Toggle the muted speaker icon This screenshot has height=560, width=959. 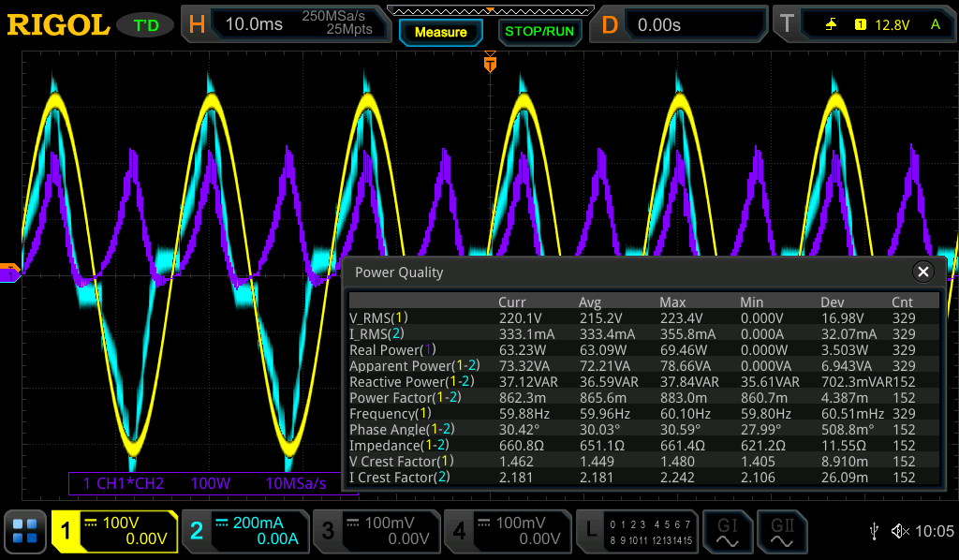click(x=900, y=531)
